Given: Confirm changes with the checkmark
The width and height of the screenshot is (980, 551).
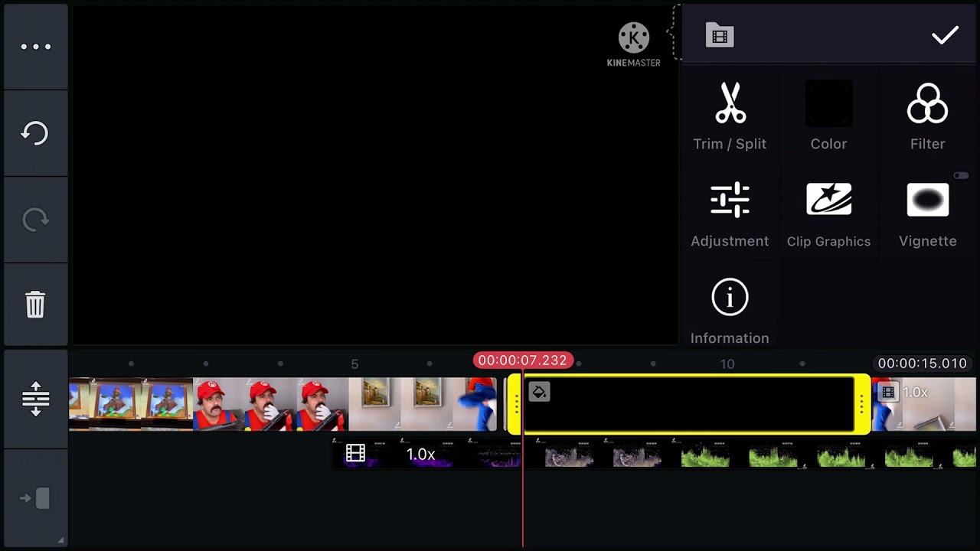Looking at the screenshot, I should pos(945,35).
